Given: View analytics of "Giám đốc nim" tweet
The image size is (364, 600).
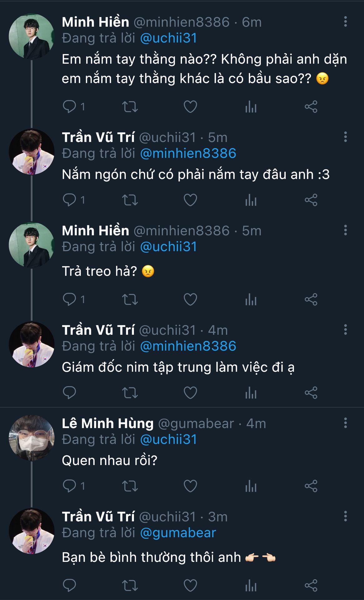Looking at the screenshot, I should [x=251, y=393].
